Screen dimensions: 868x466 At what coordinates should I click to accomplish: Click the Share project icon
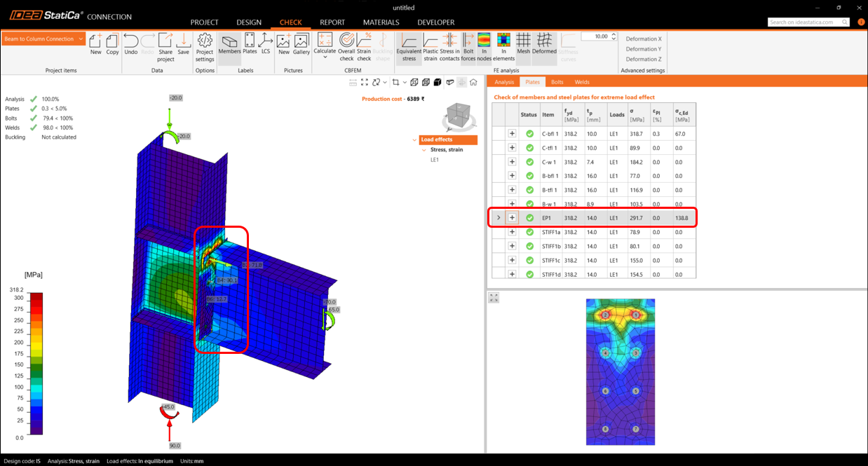[165, 47]
